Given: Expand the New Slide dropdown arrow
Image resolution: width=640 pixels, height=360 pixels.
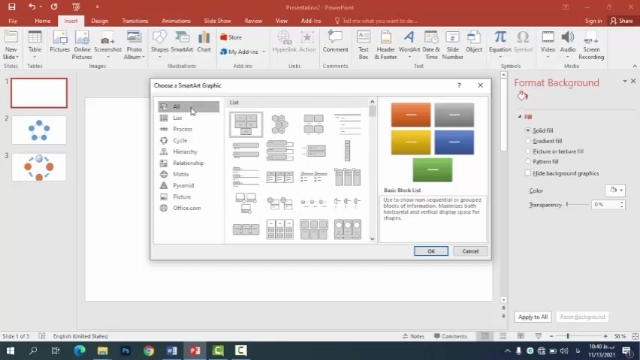Looking at the screenshot, I should tap(11, 57).
